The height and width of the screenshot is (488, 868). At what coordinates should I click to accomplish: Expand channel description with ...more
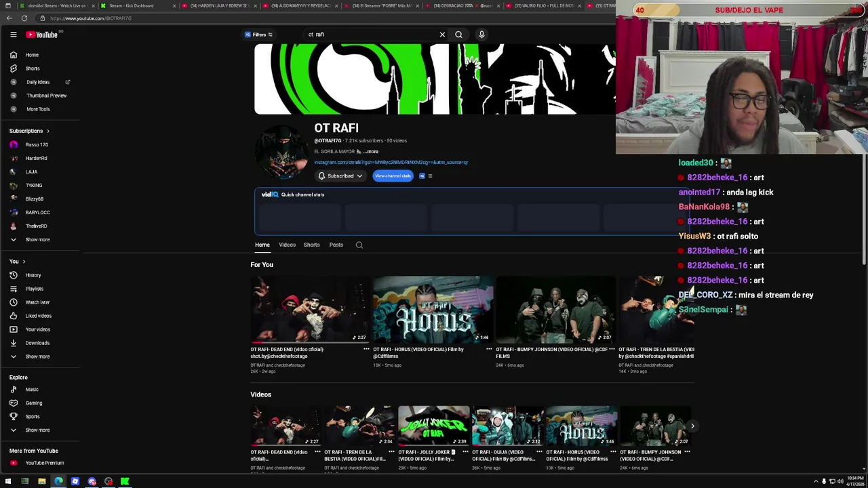[371, 152]
